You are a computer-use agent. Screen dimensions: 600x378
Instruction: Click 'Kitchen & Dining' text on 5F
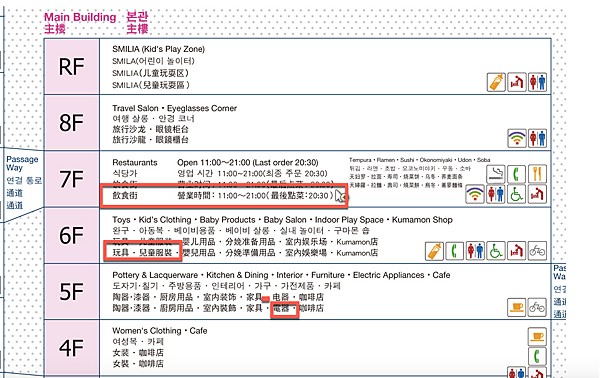[x=237, y=275]
